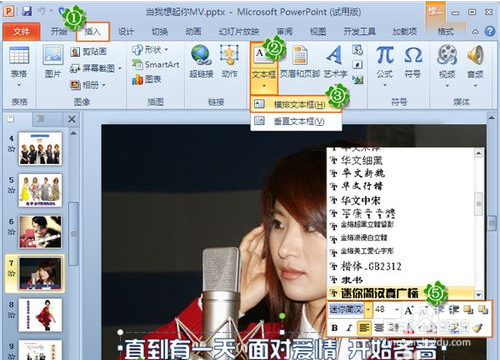
Task: Choose 垂直文本框(V) vertical text box
Action: (x=296, y=121)
